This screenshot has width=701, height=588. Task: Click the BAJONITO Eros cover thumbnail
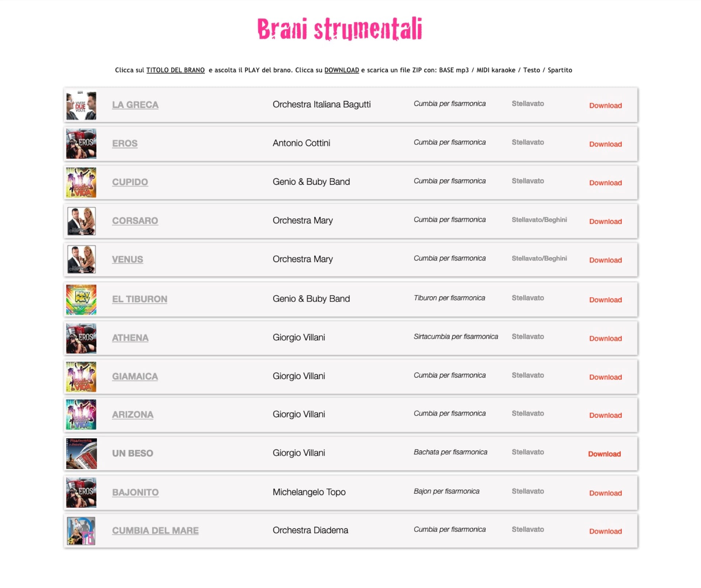[81, 492]
